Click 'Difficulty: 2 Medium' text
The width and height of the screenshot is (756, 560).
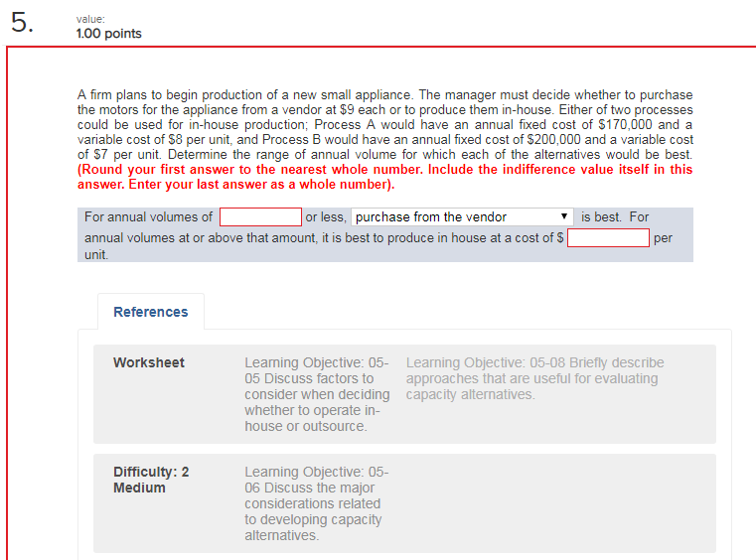pos(151,480)
